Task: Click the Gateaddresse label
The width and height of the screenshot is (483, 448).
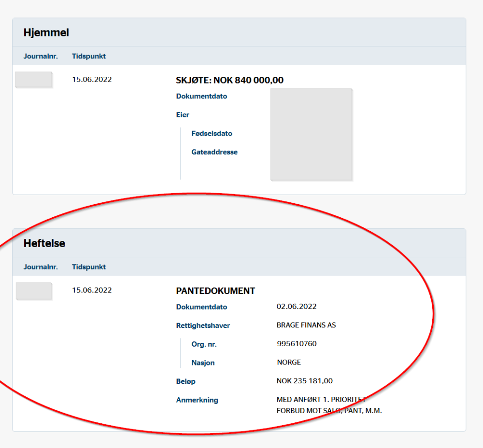Action: pos(214,152)
